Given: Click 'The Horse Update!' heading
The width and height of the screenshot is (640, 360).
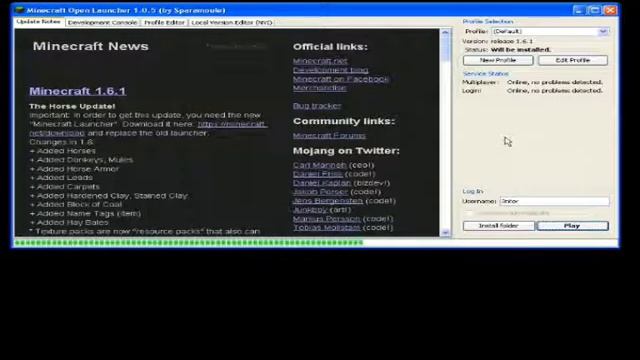Looking at the screenshot, I should pyautogui.click(x=72, y=106).
